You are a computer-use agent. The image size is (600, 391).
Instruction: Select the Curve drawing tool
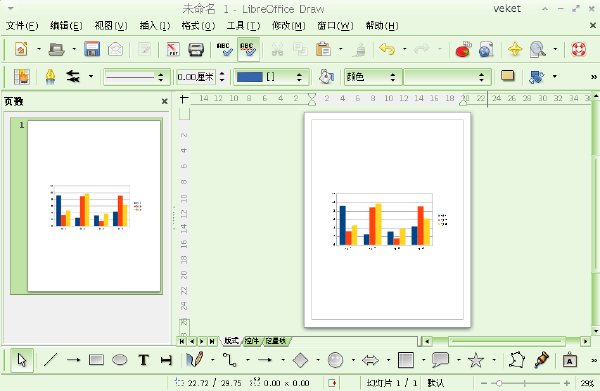[195, 360]
